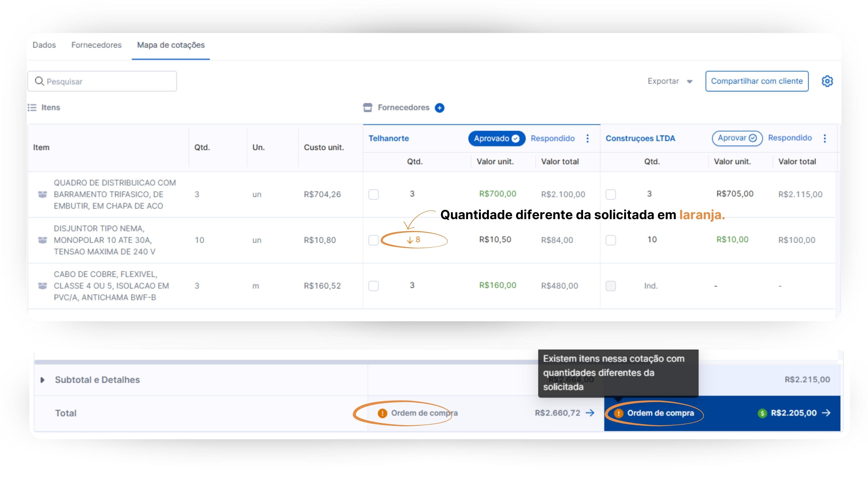Switch to the Fornecedores tab
Image resolution: width=868 pixels, height=488 pixels.
point(96,45)
